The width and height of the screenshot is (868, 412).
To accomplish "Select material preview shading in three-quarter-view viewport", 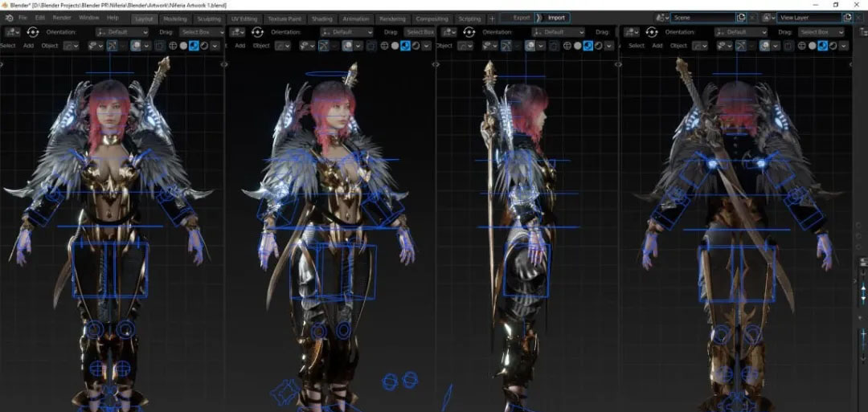I will 405,45.
